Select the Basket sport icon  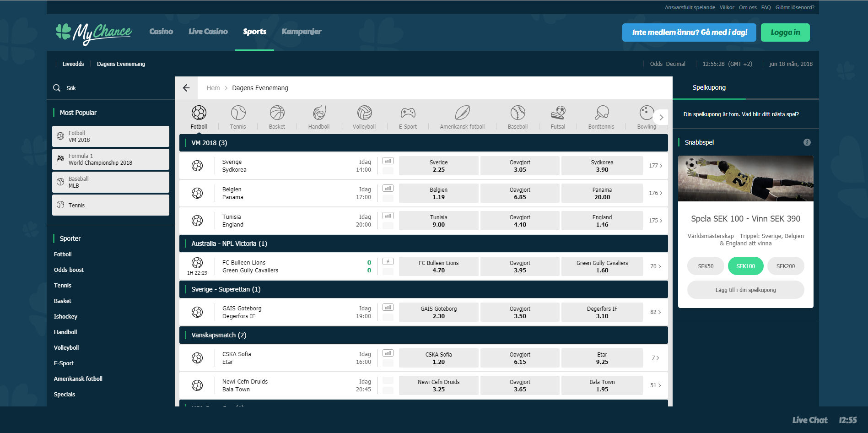click(277, 113)
